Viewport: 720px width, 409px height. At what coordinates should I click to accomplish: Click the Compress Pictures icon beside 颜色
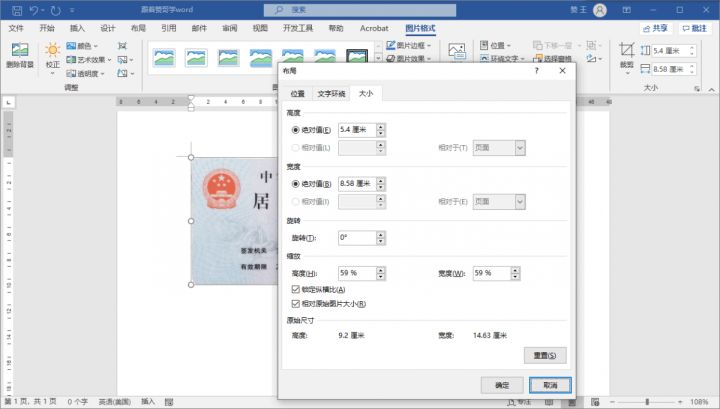coord(122,46)
